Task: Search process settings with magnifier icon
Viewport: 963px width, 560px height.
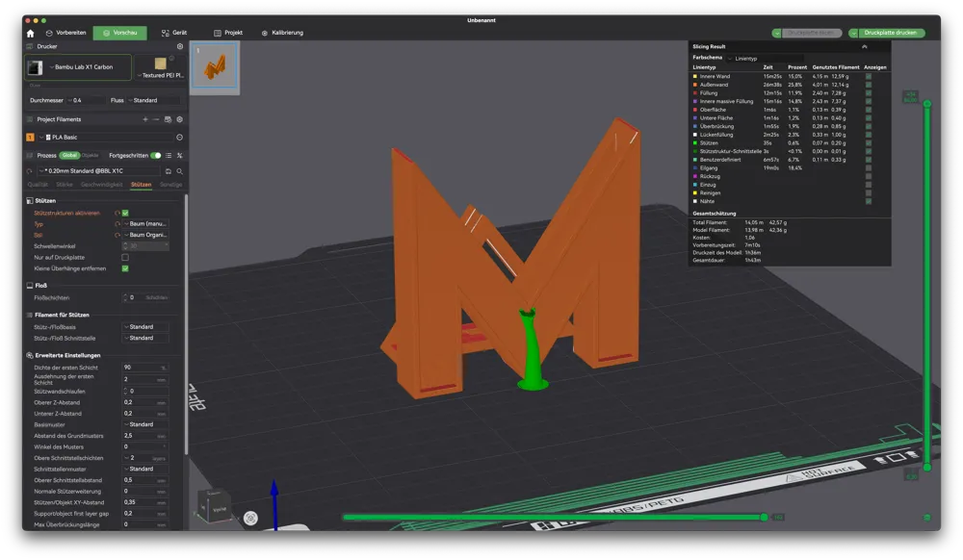Action: [179, 171]
